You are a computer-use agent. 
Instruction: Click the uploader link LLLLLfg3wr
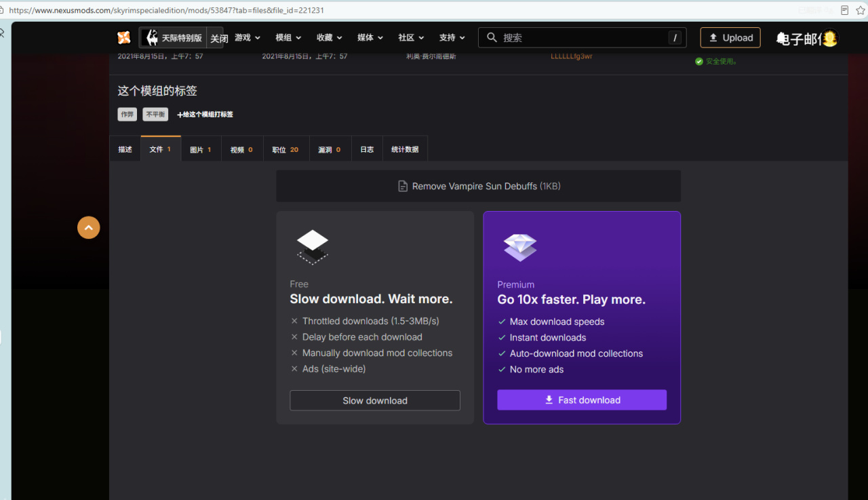(572, 56)
